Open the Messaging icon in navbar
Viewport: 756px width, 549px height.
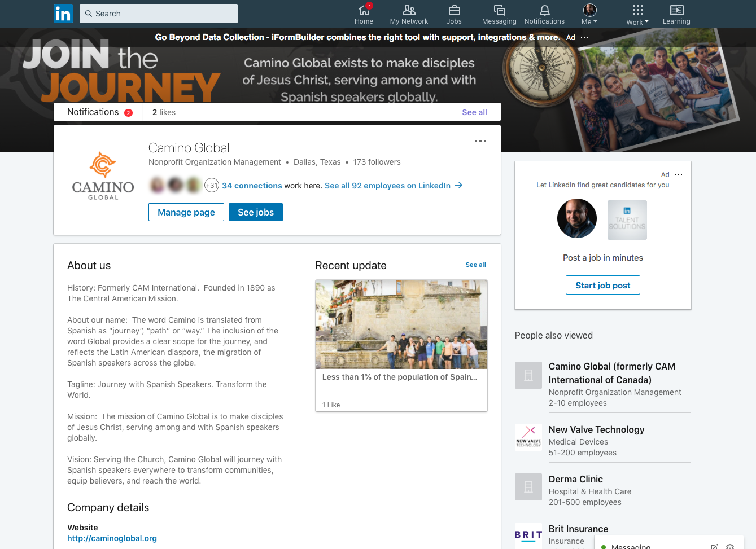[499, 10]
